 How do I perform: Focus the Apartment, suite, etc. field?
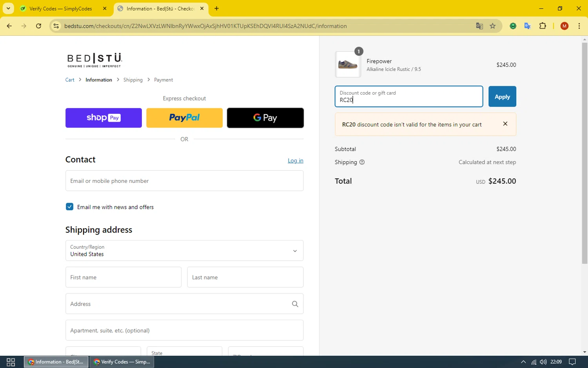tap(184, 330)
